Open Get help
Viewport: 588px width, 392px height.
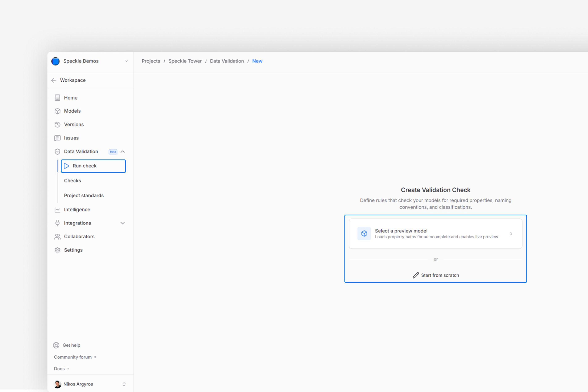point(71,345)
